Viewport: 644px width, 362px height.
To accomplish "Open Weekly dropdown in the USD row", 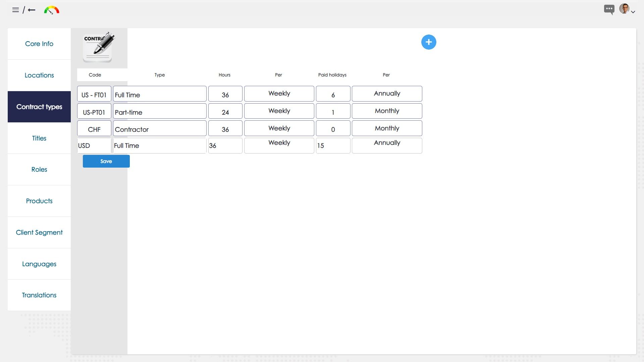I will coord(279,145).
